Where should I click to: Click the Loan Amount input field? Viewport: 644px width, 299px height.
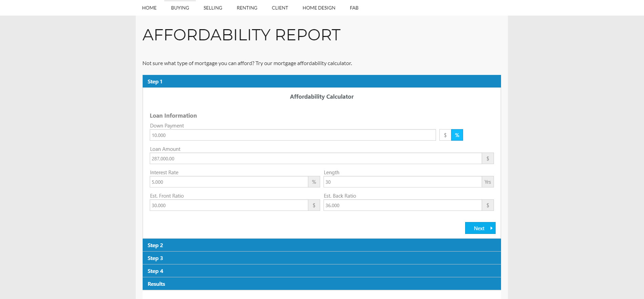pos(316,158)
